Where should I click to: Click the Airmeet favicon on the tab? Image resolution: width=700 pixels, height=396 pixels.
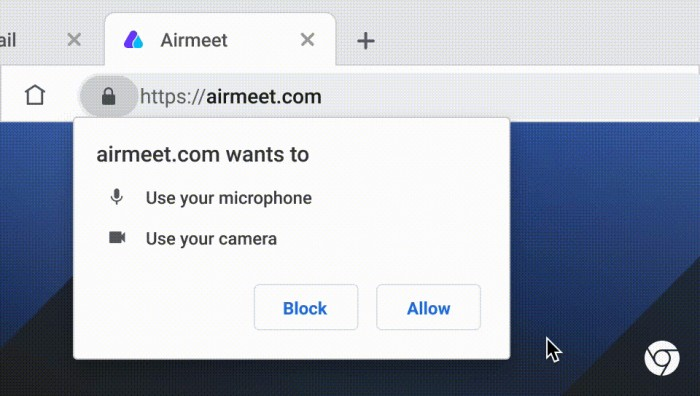[133, 40]
